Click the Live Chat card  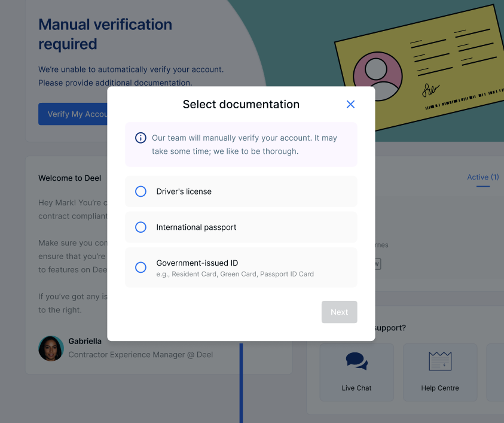click(x=356, y=372)
